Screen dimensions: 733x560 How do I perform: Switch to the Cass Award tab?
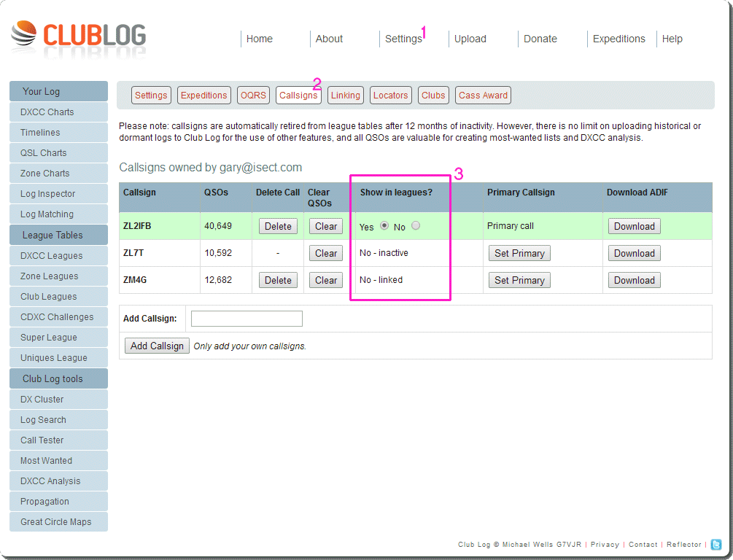pos(483,96)
